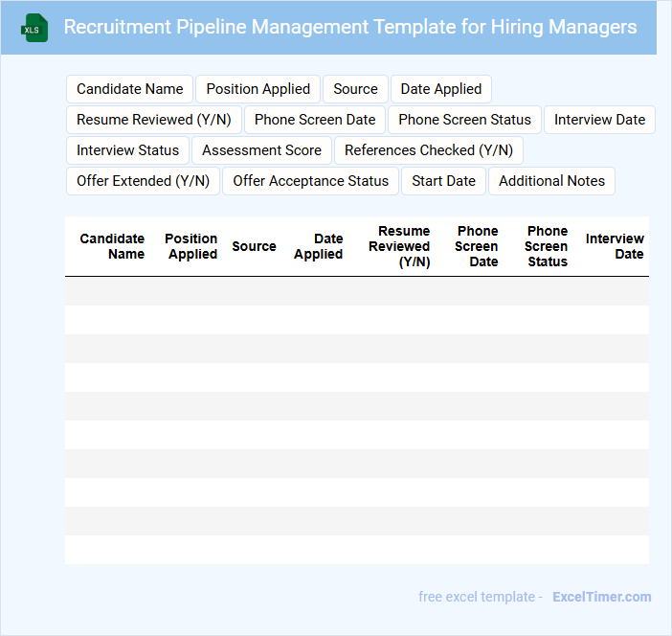Click the Phone Screen Status tag
This screenshot has width=672, height=636.
tap(464, 120)
